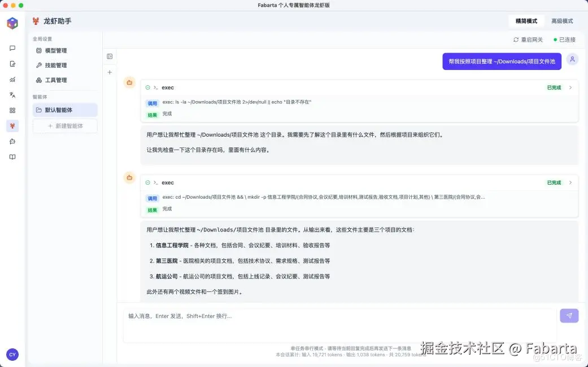Select the chat bubble icon in left sidebar
Viewport: 588px width, 367px height.
12,49
